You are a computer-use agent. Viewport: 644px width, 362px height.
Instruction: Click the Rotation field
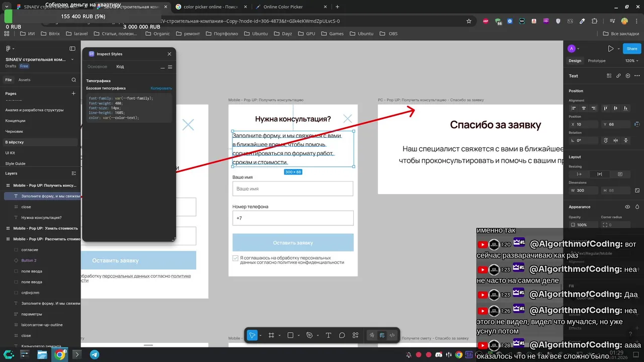pos(583,140)
